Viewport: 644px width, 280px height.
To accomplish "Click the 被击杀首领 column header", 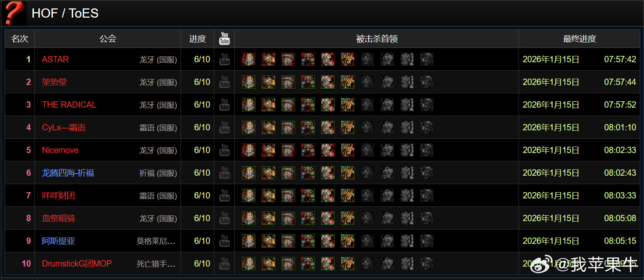I will [377, 39].
